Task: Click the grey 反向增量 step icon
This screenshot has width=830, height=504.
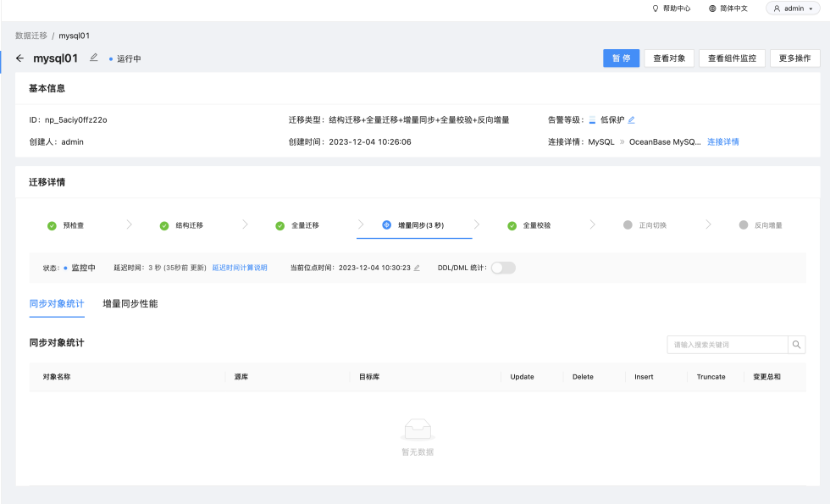Action: [x=744, y=225]
